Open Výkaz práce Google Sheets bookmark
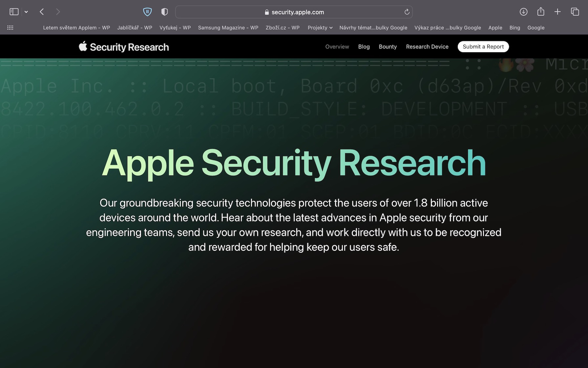 pyautogui.click(x=448, y=28)
